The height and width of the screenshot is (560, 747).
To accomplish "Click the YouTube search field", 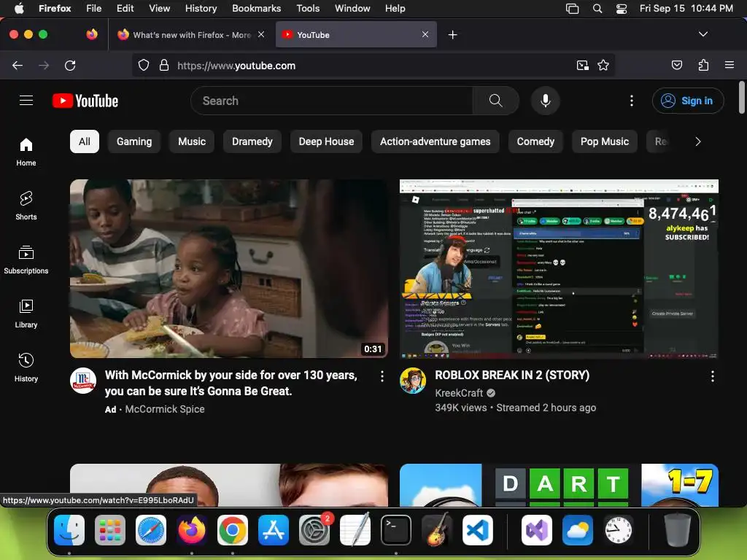I will pos(331,101).
